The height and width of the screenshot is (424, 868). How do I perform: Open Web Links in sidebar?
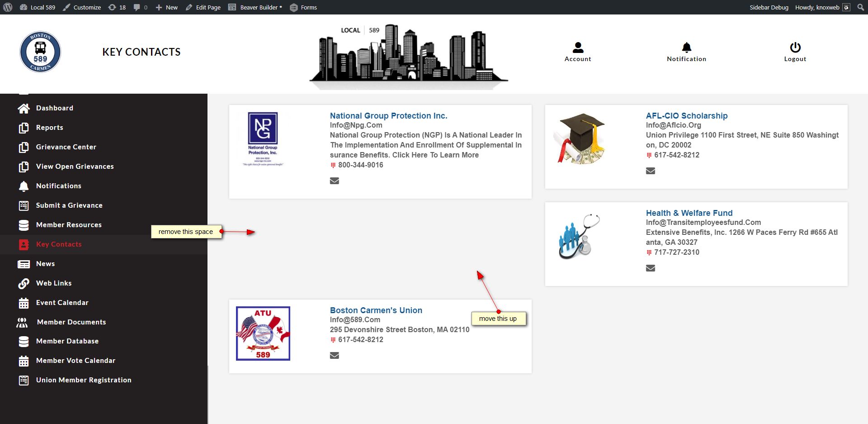tap(54, 283)
